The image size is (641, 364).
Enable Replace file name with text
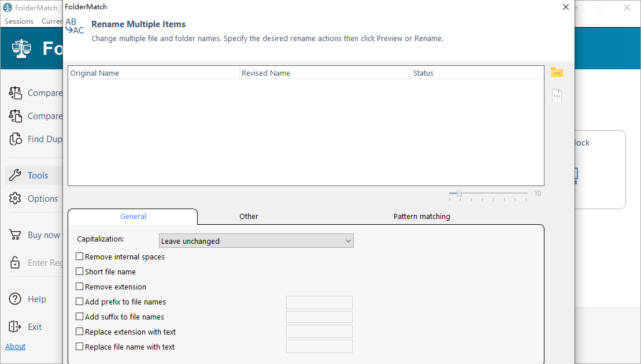(x=80, y=347)
